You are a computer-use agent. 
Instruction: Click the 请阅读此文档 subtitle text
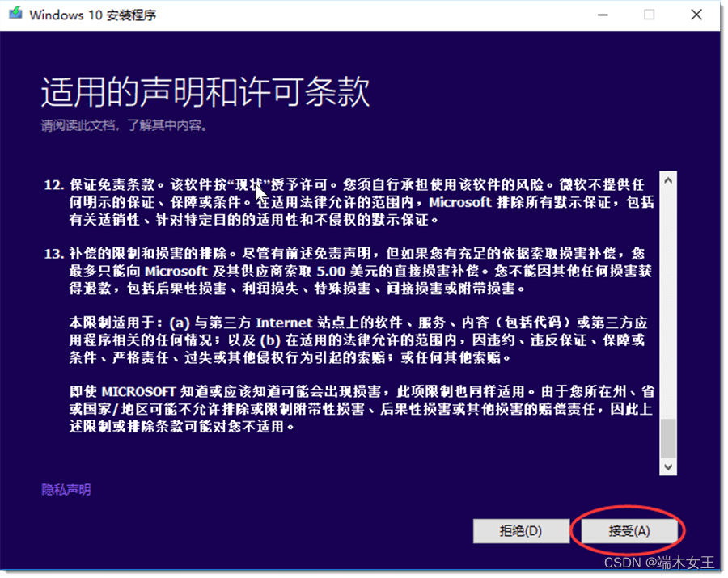pos(121,125)
